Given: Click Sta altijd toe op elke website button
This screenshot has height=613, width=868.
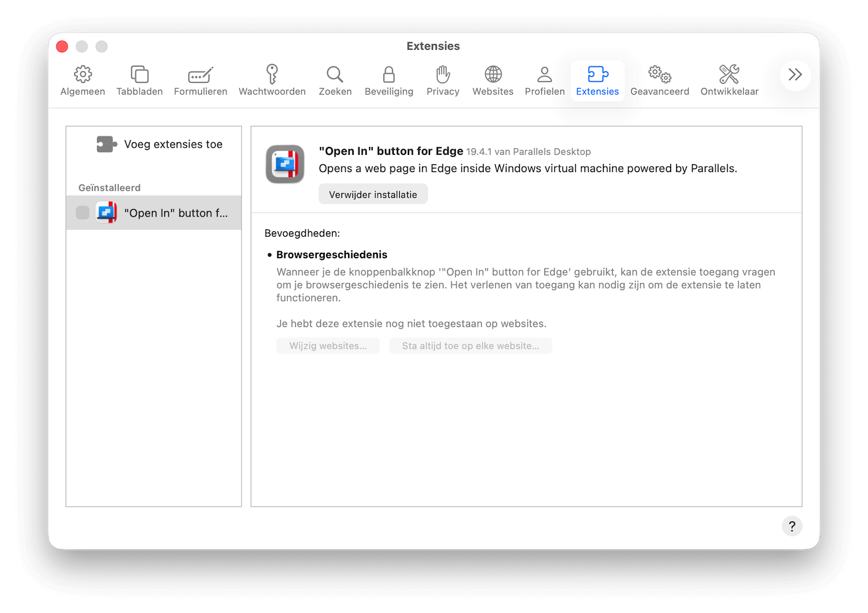Looking at the screenshot, I should pyautogui.click(x=471, y=346).
